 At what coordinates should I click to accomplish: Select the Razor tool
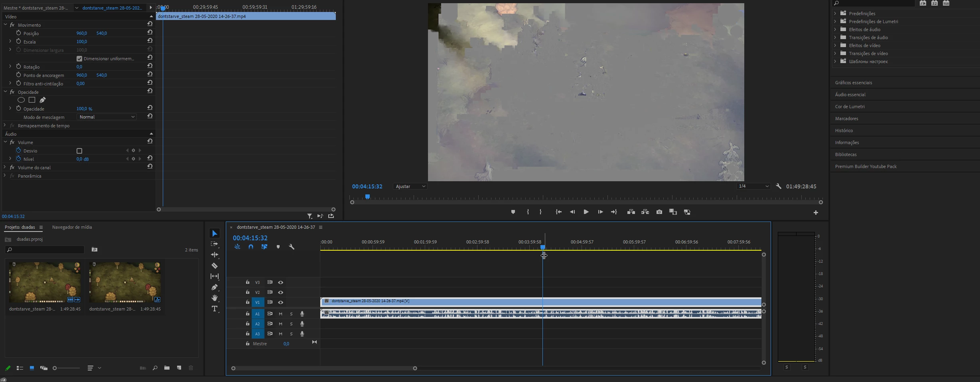click(215, 265)
